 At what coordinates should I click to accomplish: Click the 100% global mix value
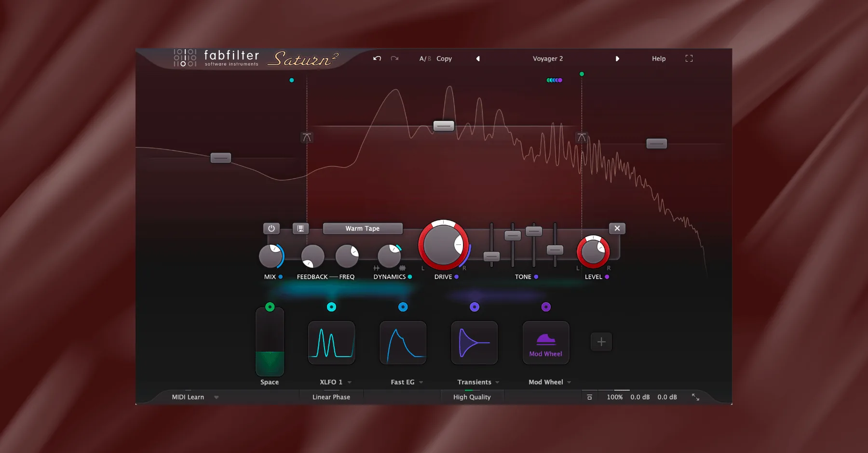(x=615, y=397)
